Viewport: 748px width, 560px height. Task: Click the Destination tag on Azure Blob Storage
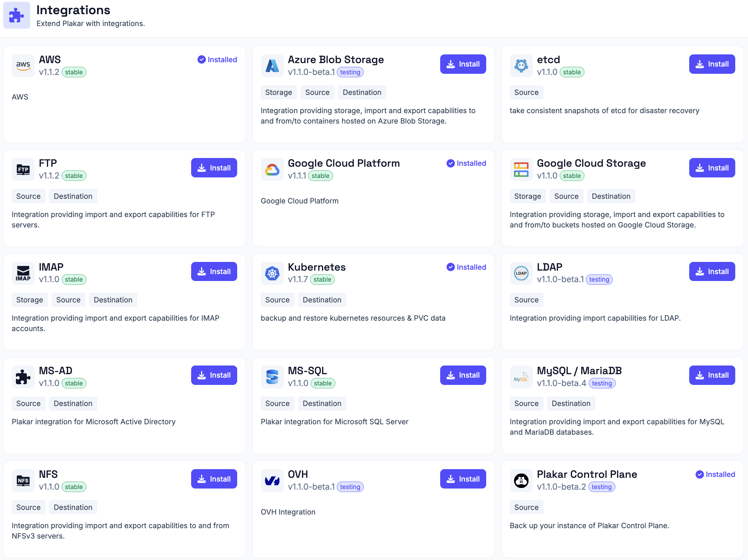click(362, 92)
